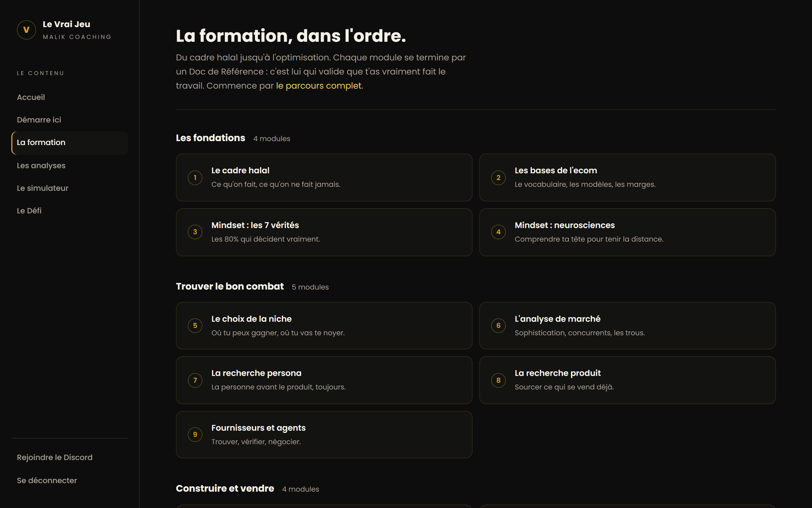Screen dimensions: 812x508
Task: Click 'Sophistication, concurrents, les trous.'
Action: pos(579,333)
